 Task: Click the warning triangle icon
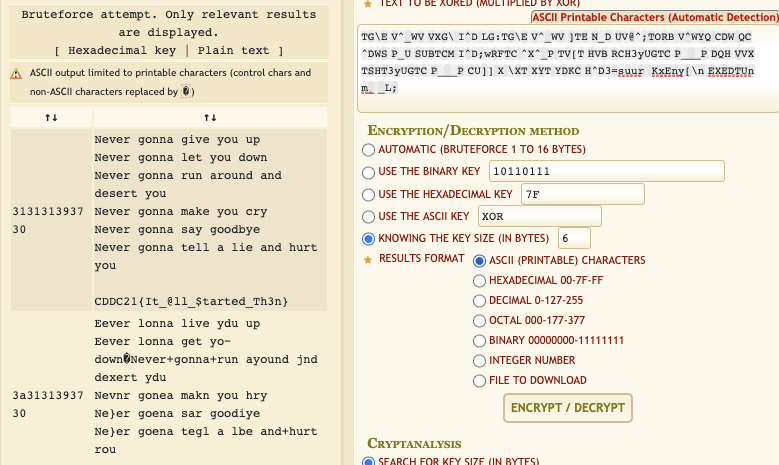click(x=16, y=74)
